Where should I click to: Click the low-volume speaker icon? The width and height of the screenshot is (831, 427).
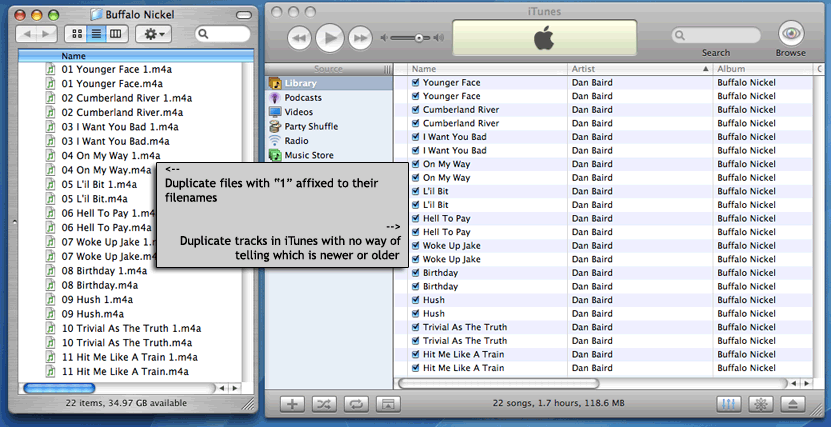click(384, 38)
